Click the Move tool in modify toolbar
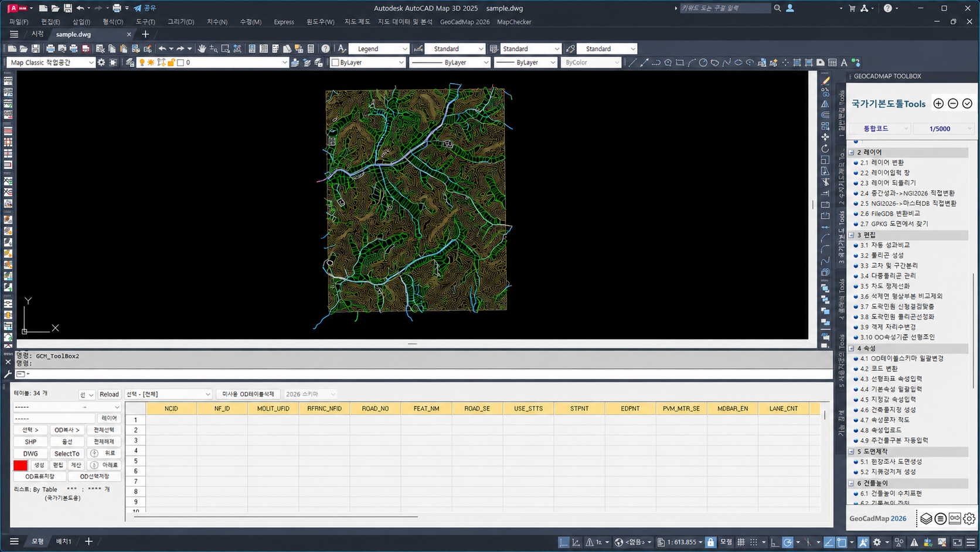Screen dimensions: 980x552 tap(825, 137)
